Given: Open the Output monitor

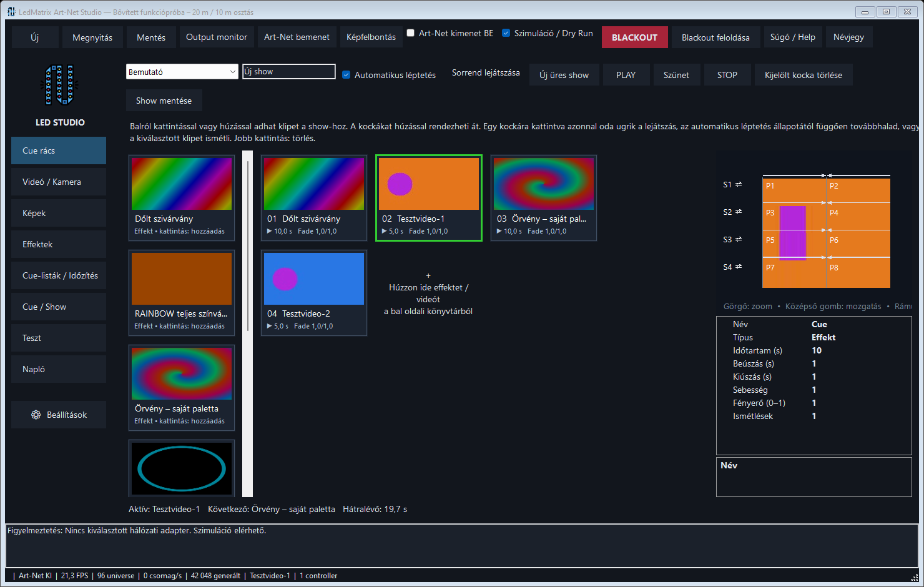Looking at the screenshot, I should coord(217,37).
